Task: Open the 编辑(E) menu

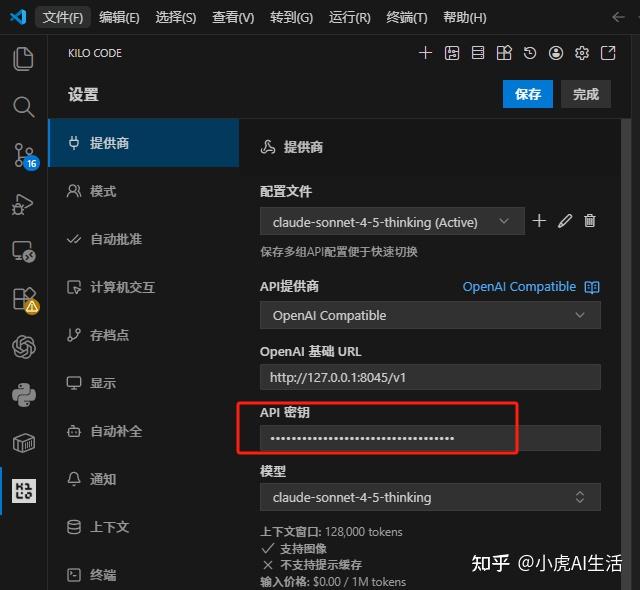Action: pyautogui.click(x=119, y=18)
